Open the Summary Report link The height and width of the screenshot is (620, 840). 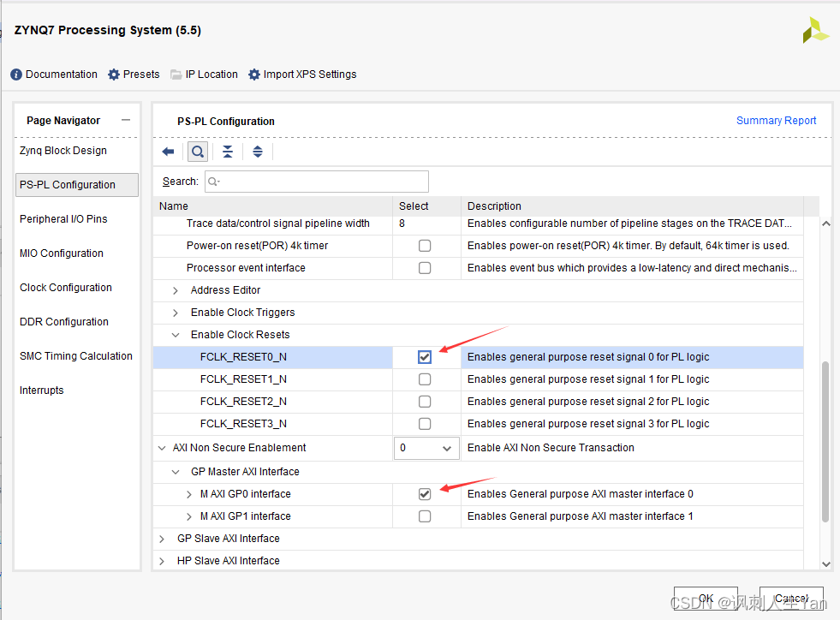tap(777, 121)
